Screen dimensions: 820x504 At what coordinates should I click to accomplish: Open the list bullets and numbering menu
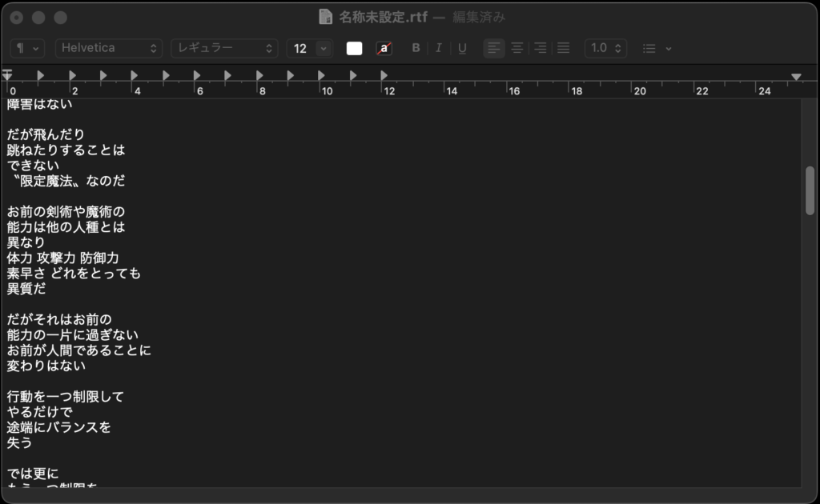pyautogui.click(x=657, y=48)
